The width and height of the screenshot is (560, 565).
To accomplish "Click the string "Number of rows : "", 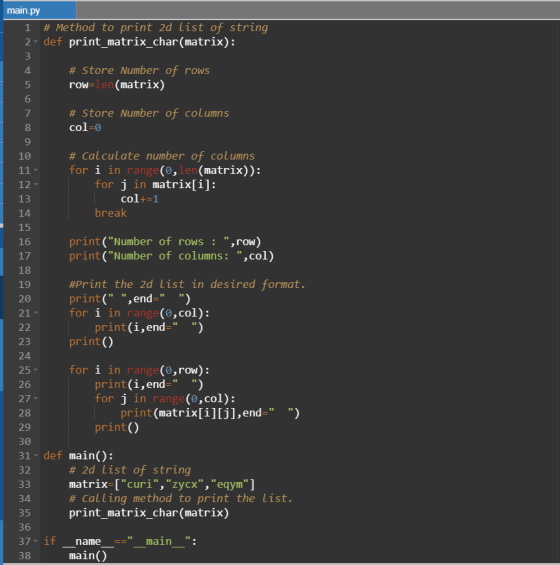I will [x=169, y=242].
